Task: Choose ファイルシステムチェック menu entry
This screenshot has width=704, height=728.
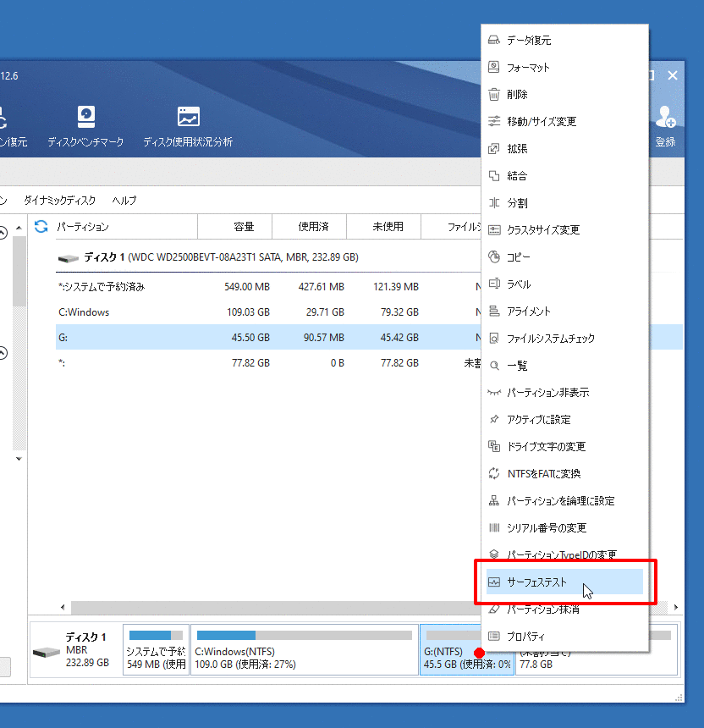Action: [x=550, y=339]
